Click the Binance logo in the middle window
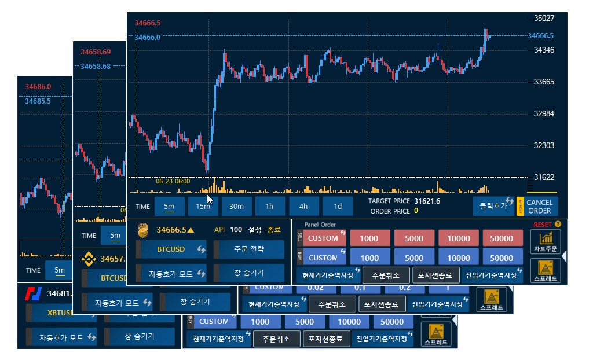 pos(89,259)
